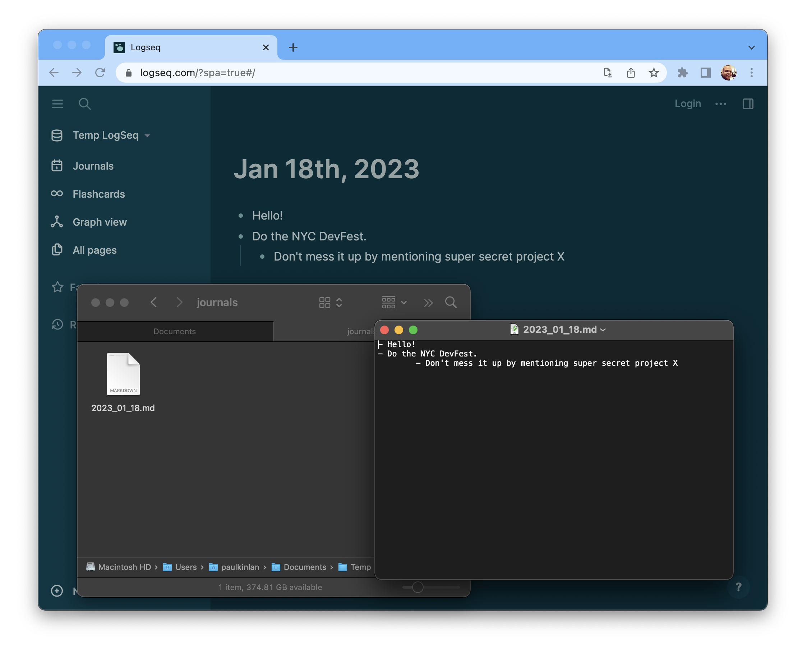
Task: Open 2023_01_18.md title dropdown in editor
Action: click(603, 330)
